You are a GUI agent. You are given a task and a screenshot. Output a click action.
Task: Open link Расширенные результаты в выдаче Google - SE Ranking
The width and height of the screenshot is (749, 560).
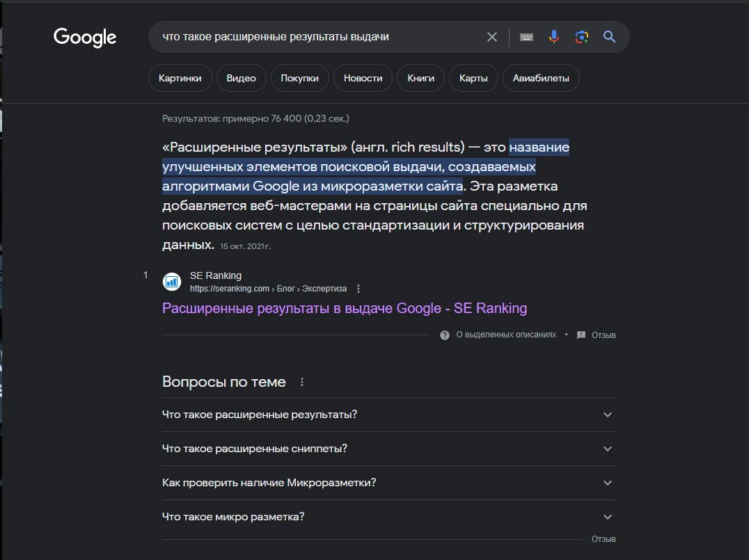pyautogui.click(x=345, y=308)
